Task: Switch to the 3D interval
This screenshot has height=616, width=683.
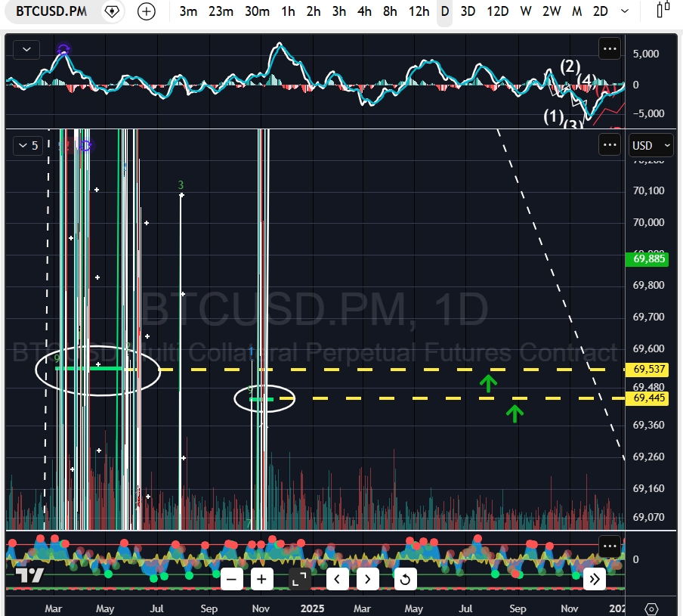Action: (468, 11)
